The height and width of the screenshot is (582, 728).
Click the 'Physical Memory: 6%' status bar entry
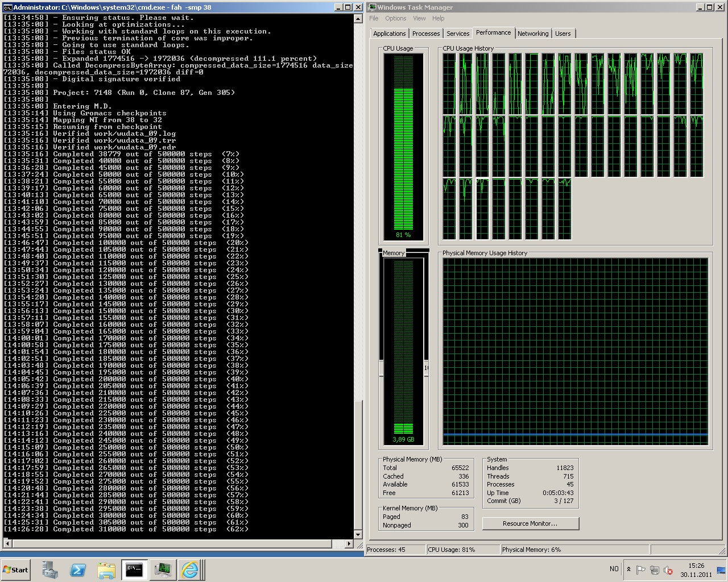point(574,550)
